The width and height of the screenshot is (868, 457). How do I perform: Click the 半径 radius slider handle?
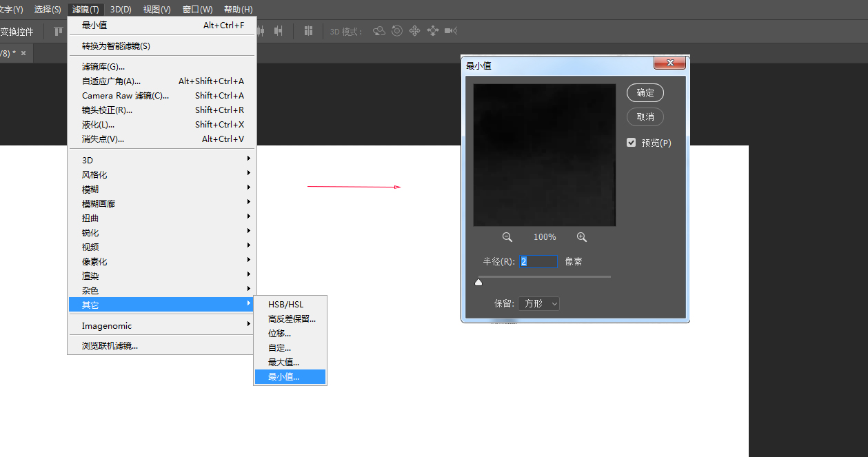tap(478, 282)
